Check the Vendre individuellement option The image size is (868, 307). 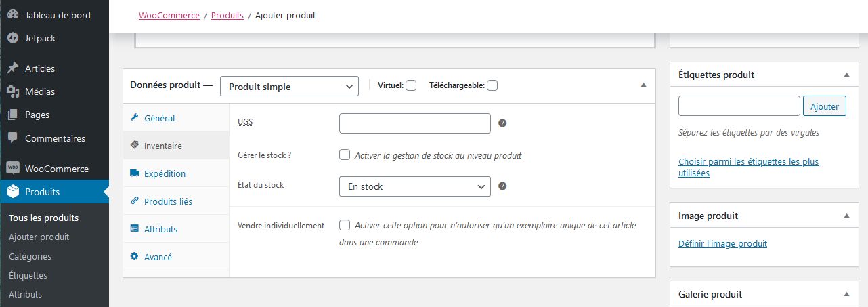coord(345,225)
